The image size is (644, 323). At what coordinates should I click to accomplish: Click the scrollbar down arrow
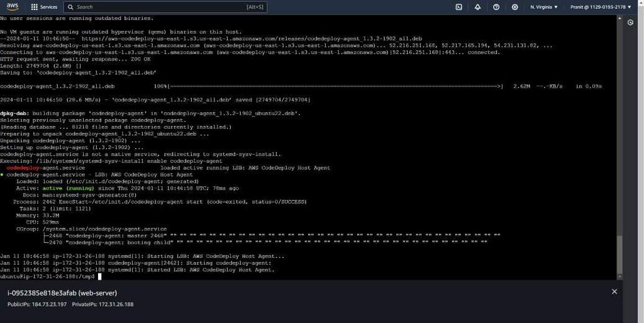(x=619, y=276)
